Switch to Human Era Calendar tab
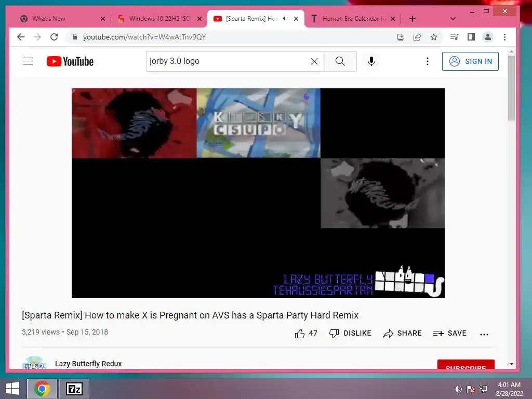 pyautogui.click(x=354, y=19)
